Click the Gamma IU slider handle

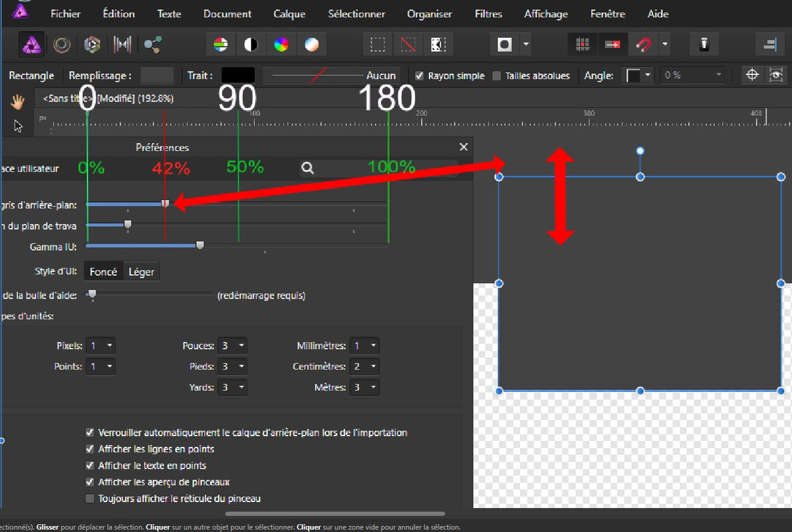click(200, 245)
